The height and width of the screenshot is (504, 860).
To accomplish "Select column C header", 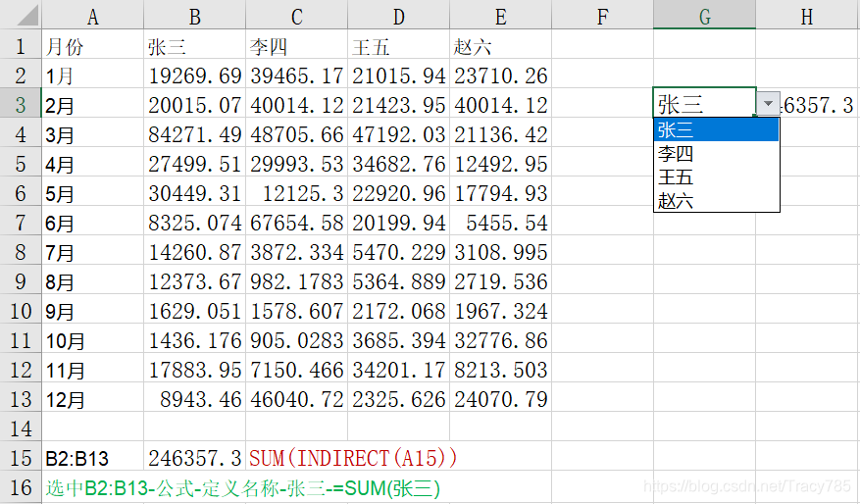I will click(297, 16).
